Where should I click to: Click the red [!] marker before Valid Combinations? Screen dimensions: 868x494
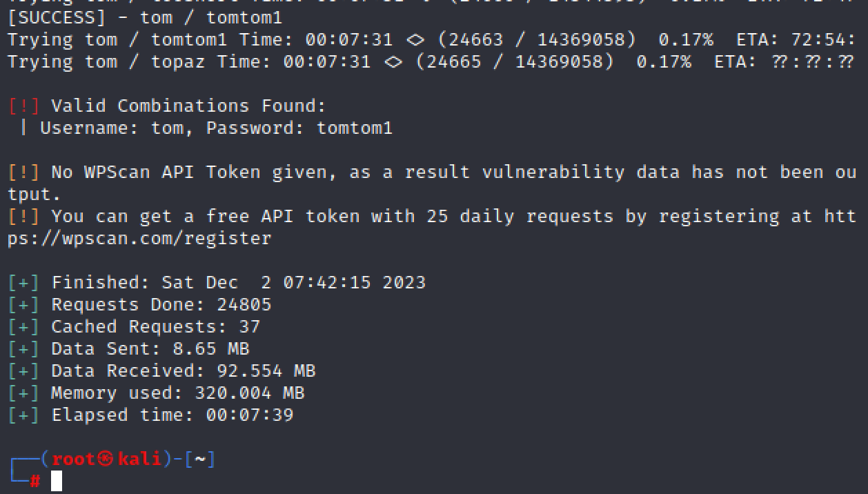(x=24, y=106)
